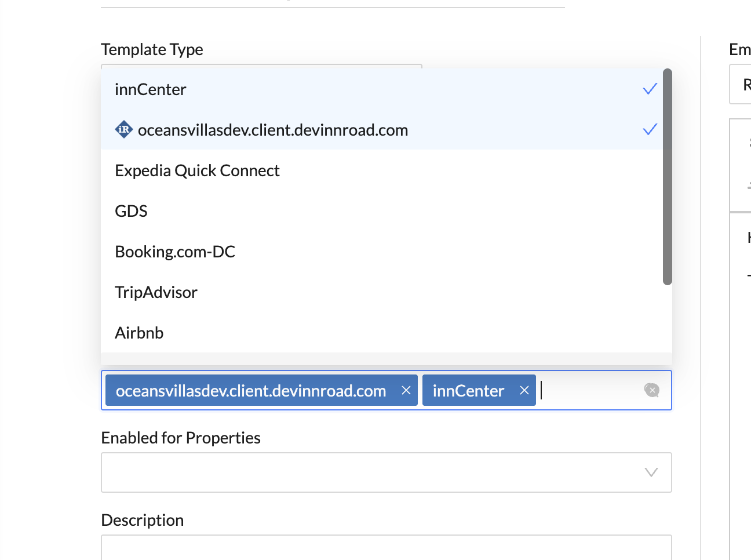Select Booking.com-DC in the dropdown
The width and height of the screenshot is (751, 560).
pyautogui.click(x=382, y=252)
